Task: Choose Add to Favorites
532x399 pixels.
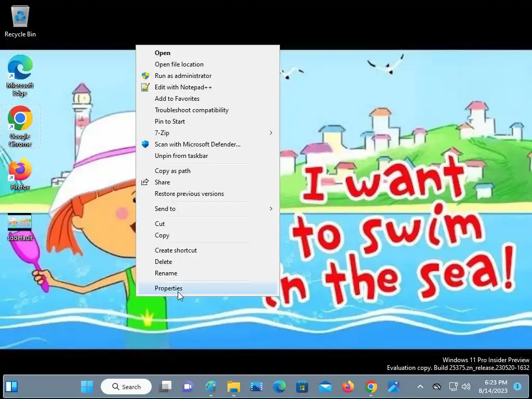Action: pos(208,99)
